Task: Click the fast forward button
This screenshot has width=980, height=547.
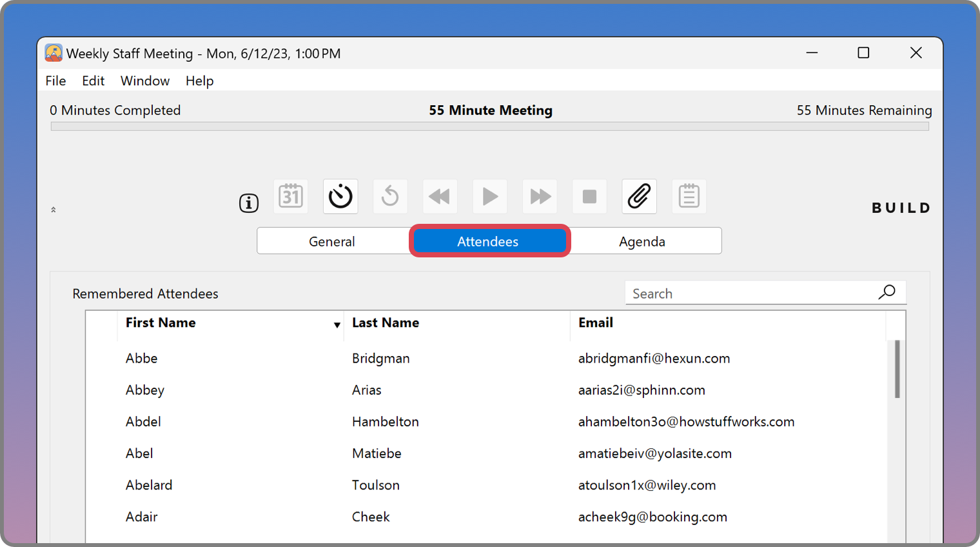Action: pyautogui.click(x=540, y=196)
